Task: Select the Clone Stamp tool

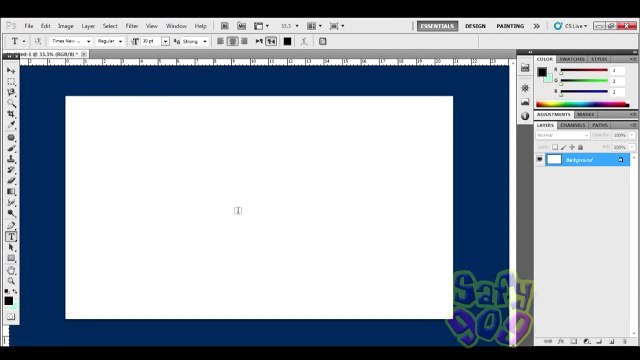Action: (x=11, y=159)
